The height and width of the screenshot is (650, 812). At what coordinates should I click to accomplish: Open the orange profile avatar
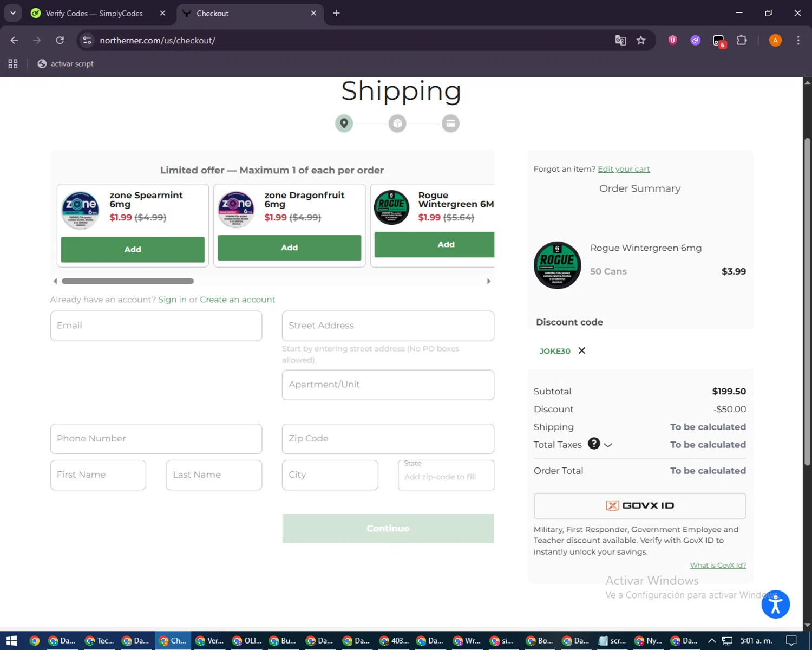(775, 40)
